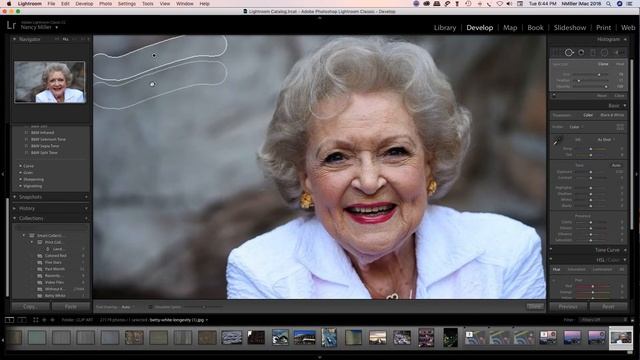Open the Tool Overlay Auto dropdown
The width and height of the screenshot is (640, 360).
coord(128,307)
